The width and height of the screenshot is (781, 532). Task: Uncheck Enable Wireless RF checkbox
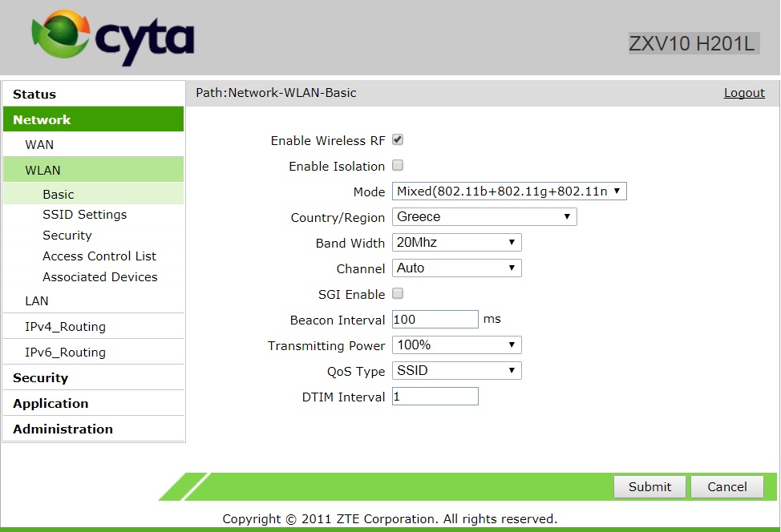point(398,140)
